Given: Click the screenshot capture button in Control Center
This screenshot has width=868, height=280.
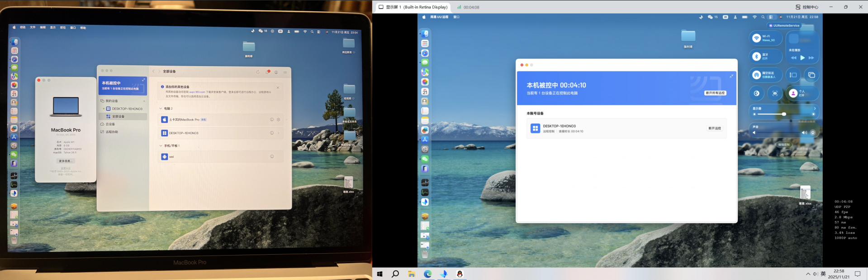Looking at the screenshot, I should coord(775,93).
